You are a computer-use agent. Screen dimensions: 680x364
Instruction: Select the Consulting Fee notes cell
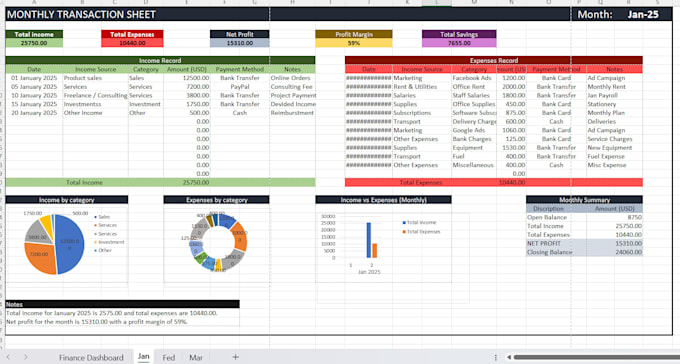point(292,87)
